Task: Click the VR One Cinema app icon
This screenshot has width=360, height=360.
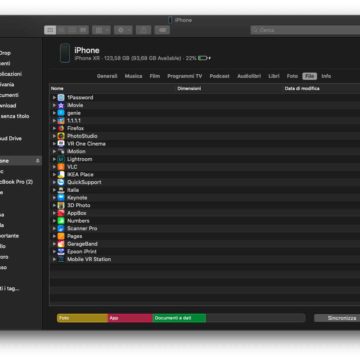Action: click(61, 144)
